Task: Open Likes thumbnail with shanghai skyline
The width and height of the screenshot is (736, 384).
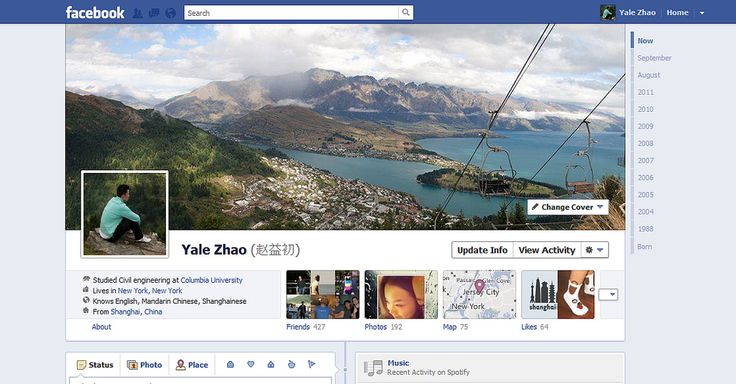Action: click(x=558, y=294)
